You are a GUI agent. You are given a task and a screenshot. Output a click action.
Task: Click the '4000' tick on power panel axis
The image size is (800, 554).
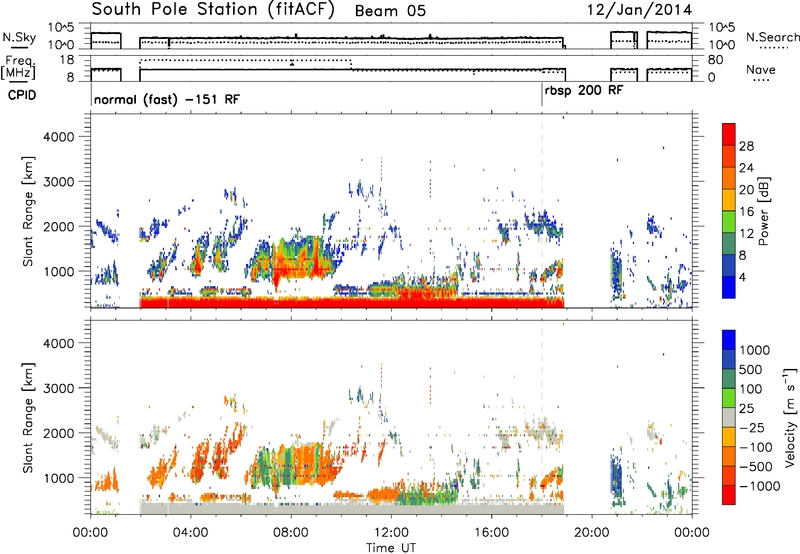tap(58, 137)
